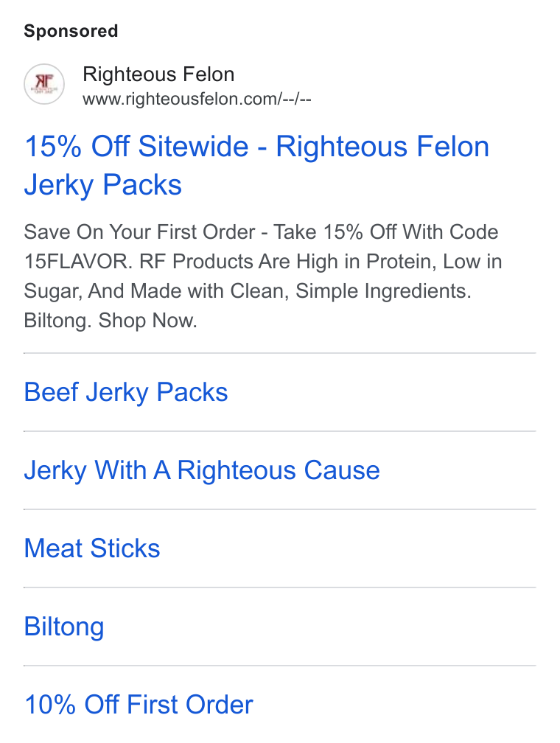Click the 15FLAVOR promo code text
The width and height of the screenshot is (560, 743).
coord(78,262)
